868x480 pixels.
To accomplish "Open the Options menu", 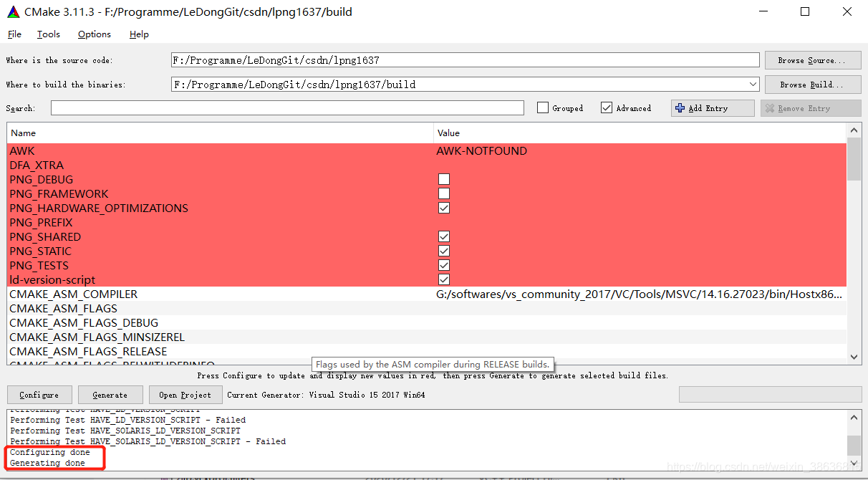I will pos(95,34).
